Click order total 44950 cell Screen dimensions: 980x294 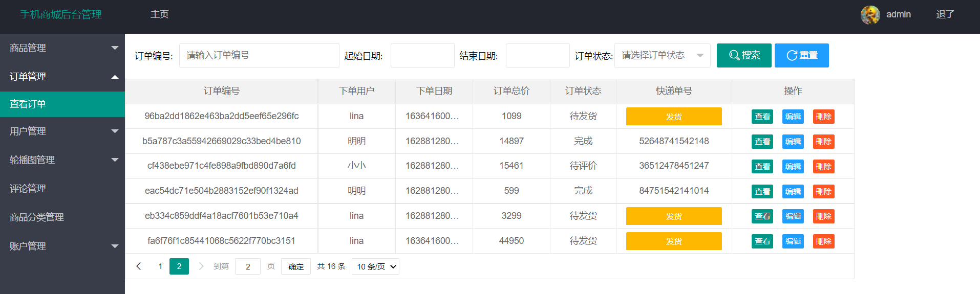(512, 241)
